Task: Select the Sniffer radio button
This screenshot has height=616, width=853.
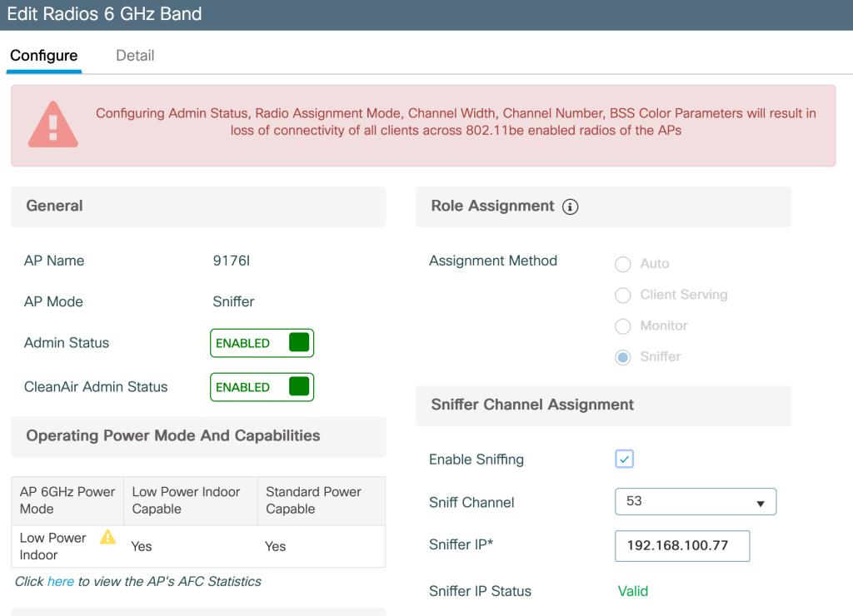Action: [x=622, y=357]
